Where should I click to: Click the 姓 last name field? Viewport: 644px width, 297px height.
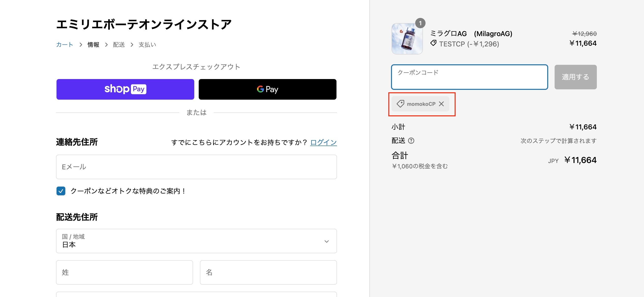click(125, 272)
